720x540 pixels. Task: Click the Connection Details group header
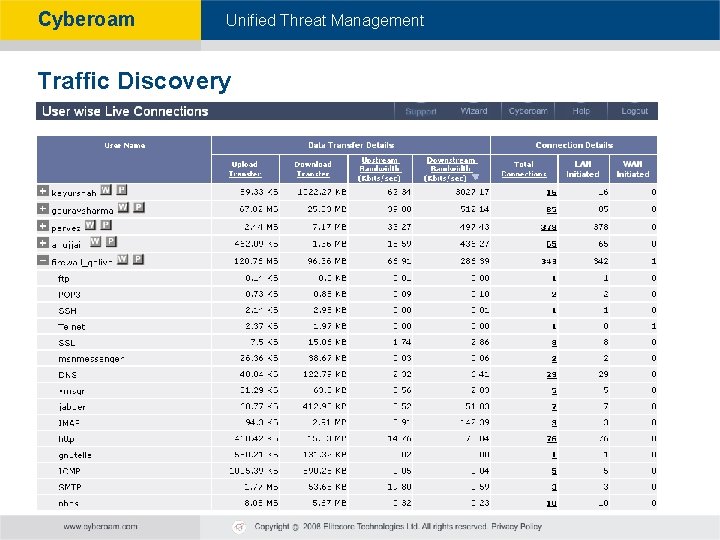(574, 145)
